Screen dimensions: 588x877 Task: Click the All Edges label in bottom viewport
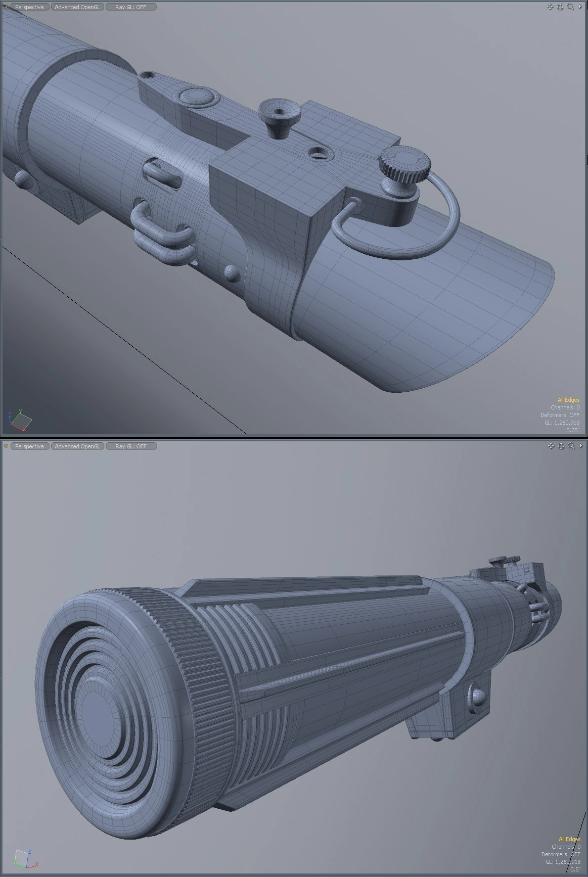coord(569,839)
